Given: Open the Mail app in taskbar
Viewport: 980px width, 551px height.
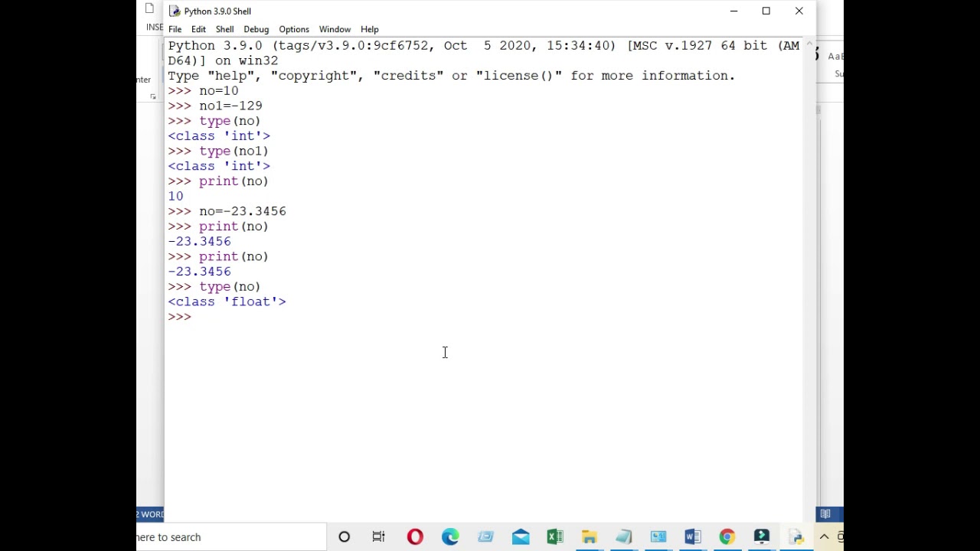Looking at the screenshot, I should [x=521, y=537].
